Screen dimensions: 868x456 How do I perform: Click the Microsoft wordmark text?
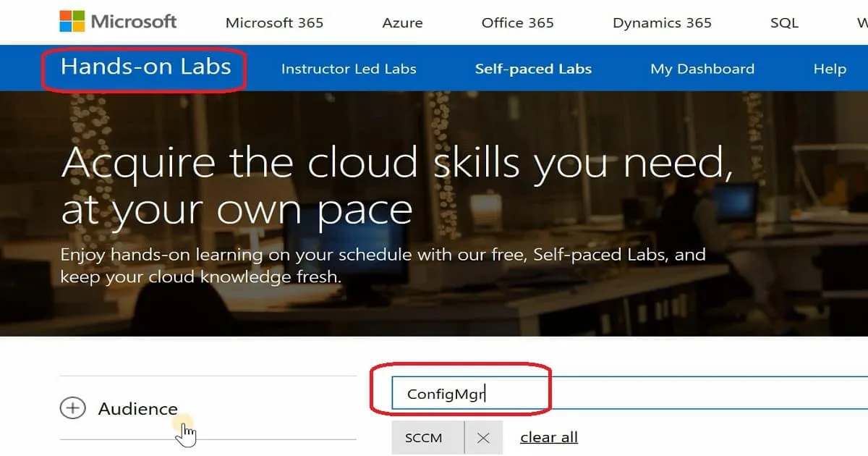pyautogui.click(x=133, y=21)
